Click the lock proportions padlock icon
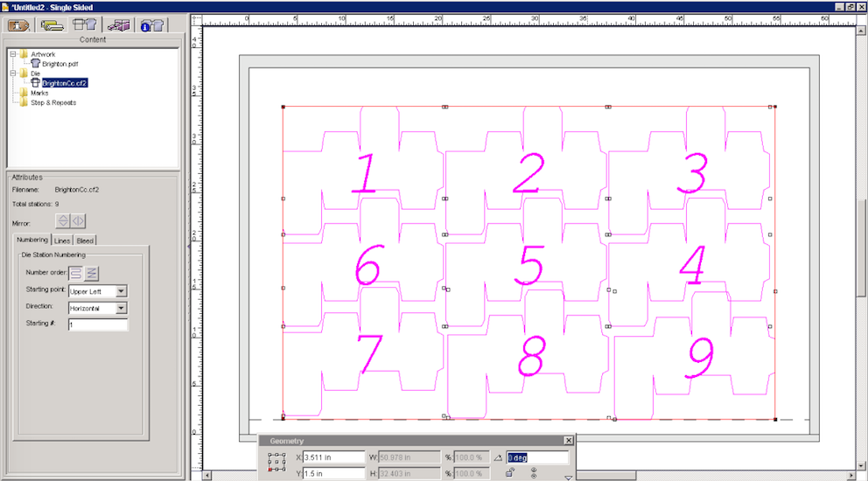This screenshot has height=481, width=868. pyautogui.click(x=509, y=473)
